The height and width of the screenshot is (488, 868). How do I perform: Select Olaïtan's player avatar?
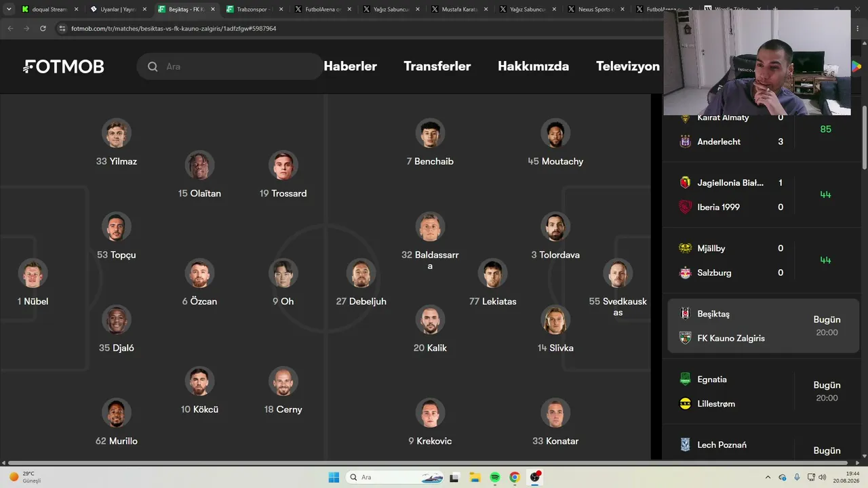coord(199,165)
